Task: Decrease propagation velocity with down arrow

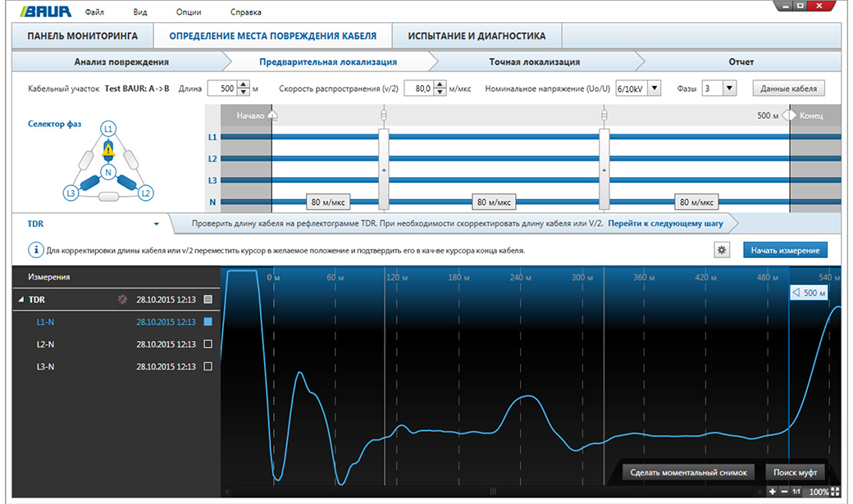Action: coord(440,92)
